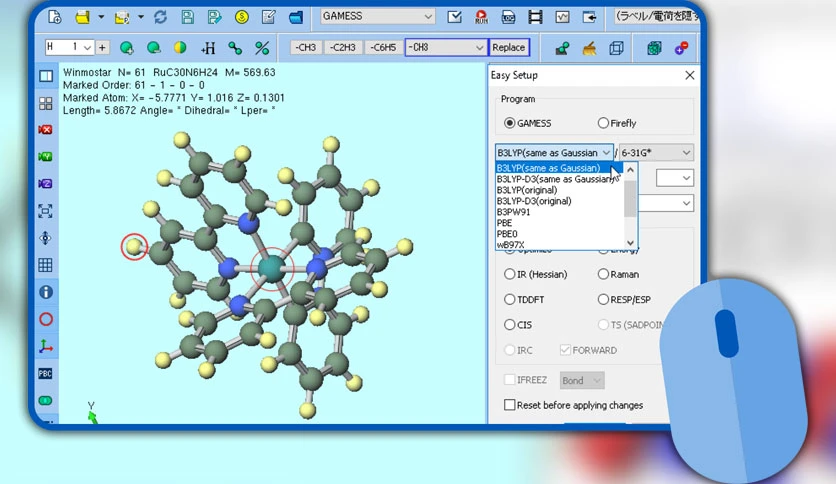Click the percent sign toolbar icon
This screenshot has width=836, height=484.
point(262,48)
